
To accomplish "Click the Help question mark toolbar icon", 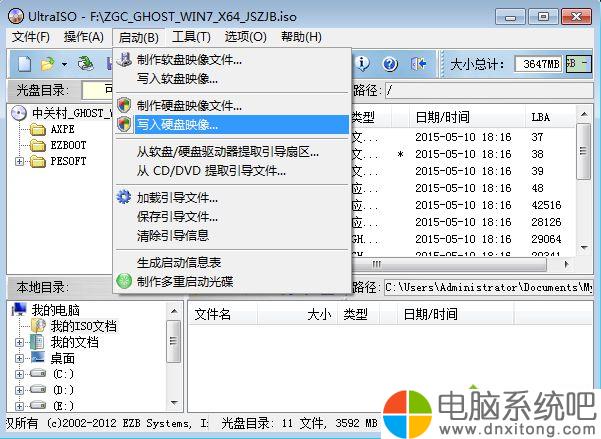I will [390, 64].
